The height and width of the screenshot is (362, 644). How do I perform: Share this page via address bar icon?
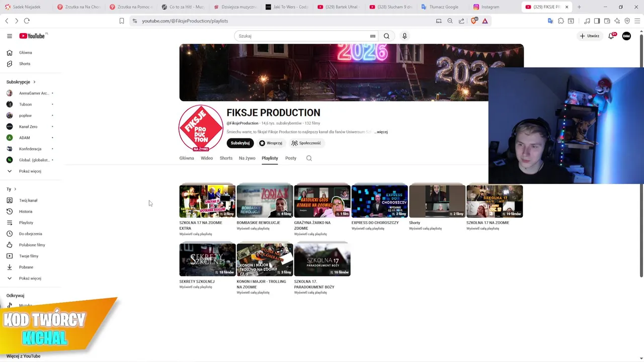click(x=461, y=21)
